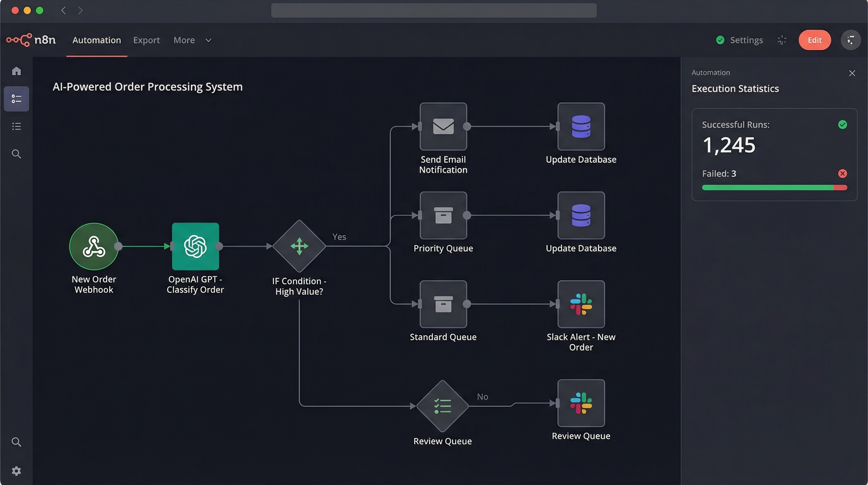Select the Review Queue decision node

443,406
